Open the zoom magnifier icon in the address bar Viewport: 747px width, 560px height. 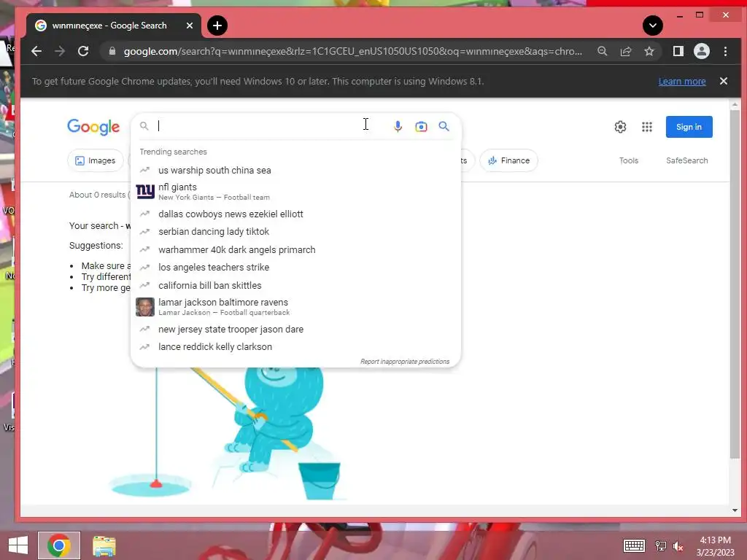point(602,52)
